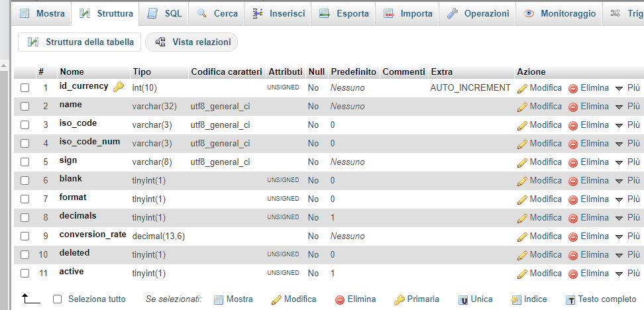The image size is (644, 310).
Task: Click the Unica icon in bottom actions
Action: (x=464, y=299)
